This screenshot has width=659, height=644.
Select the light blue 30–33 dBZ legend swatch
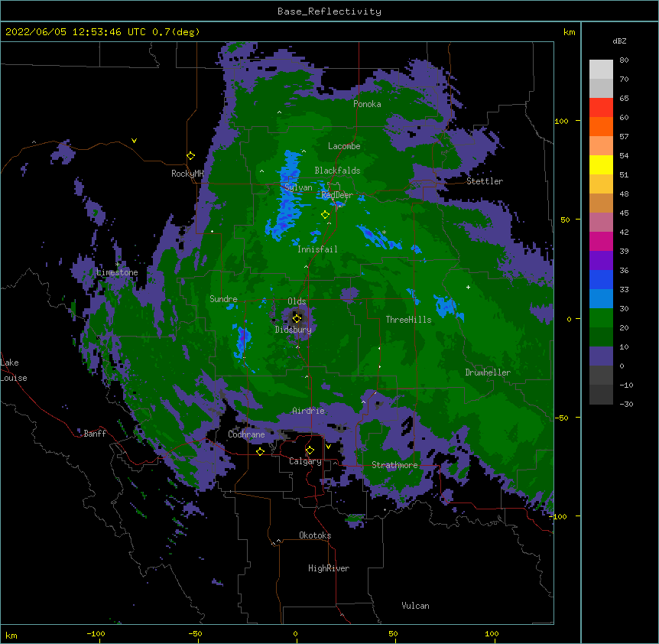click(x=601, y=298)
